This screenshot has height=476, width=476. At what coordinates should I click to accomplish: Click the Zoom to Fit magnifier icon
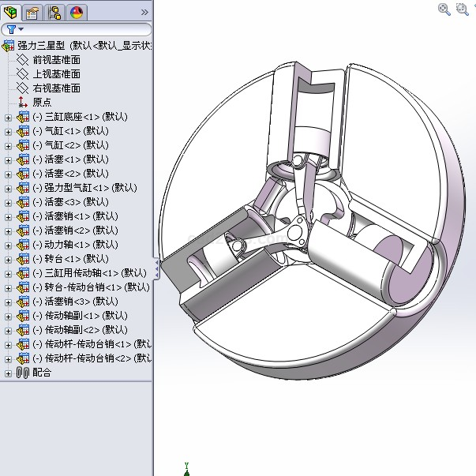444,9
